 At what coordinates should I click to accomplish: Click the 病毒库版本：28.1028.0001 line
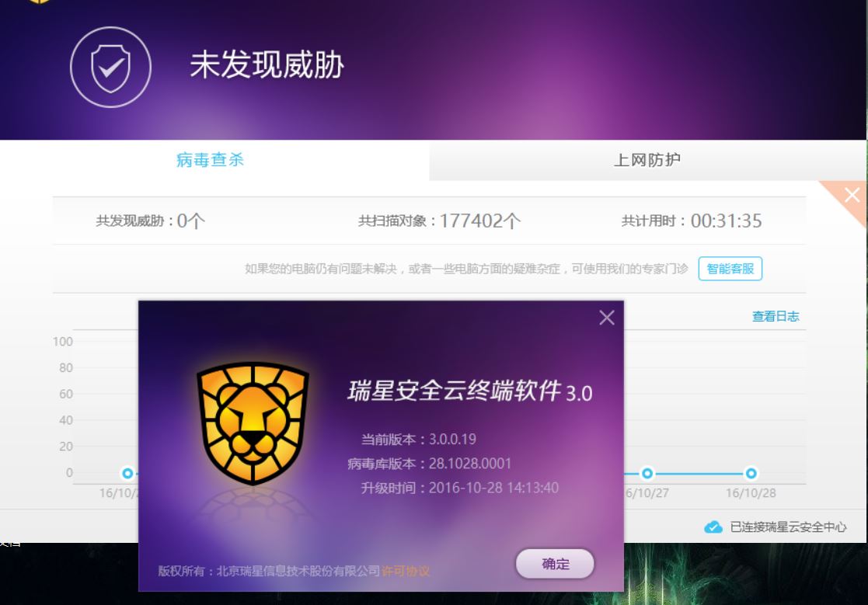pos(430,464)
